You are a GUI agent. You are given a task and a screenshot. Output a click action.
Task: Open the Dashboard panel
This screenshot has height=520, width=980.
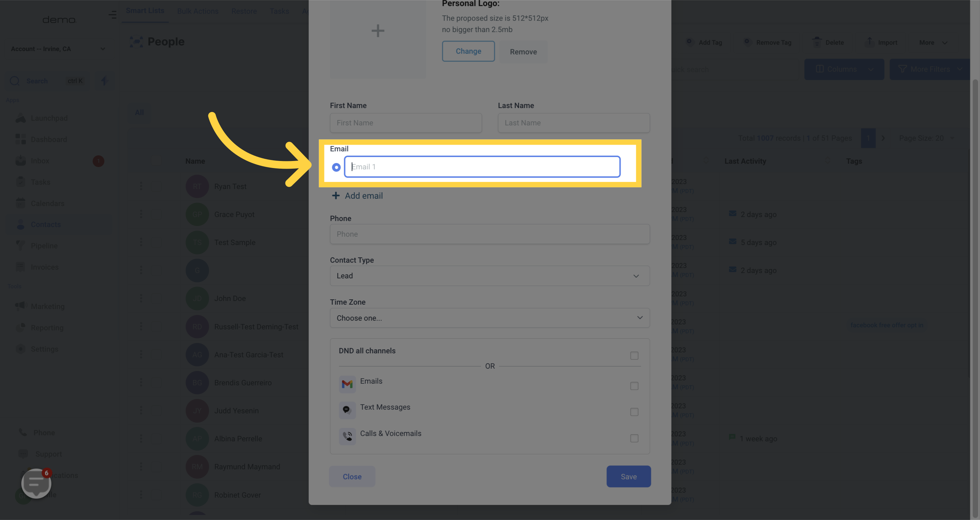tap(49, 139)
